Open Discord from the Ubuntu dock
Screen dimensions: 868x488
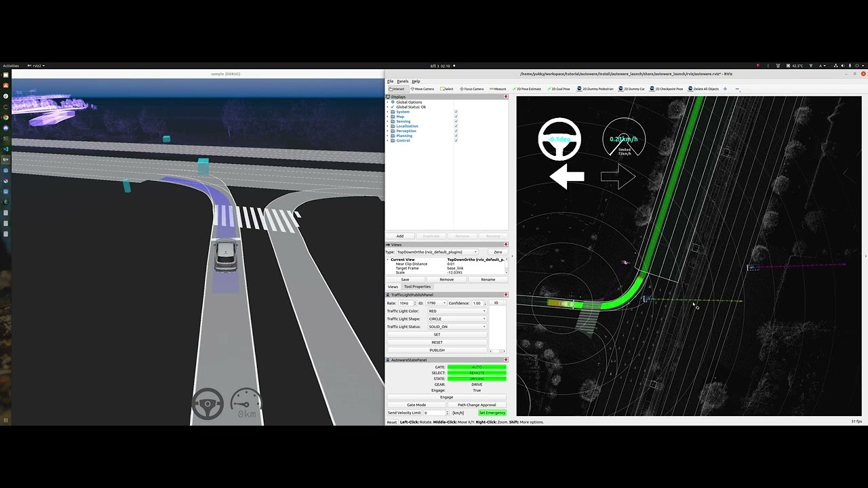coord(5,128)
